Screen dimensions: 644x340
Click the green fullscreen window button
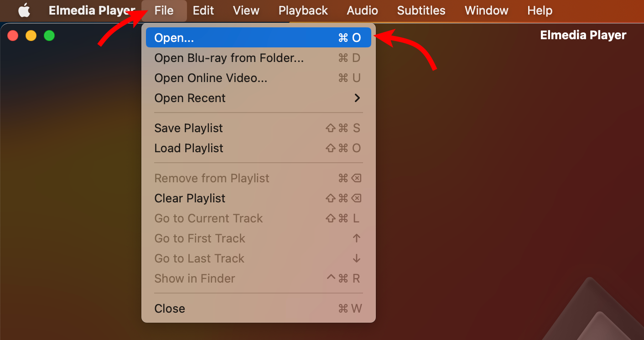pyautogui.click(x=49, y=36)
